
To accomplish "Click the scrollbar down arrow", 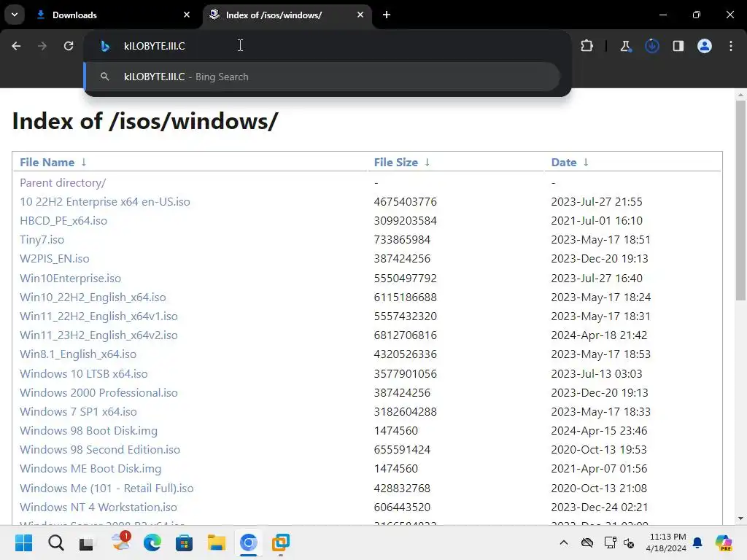I will pos(740,518).
